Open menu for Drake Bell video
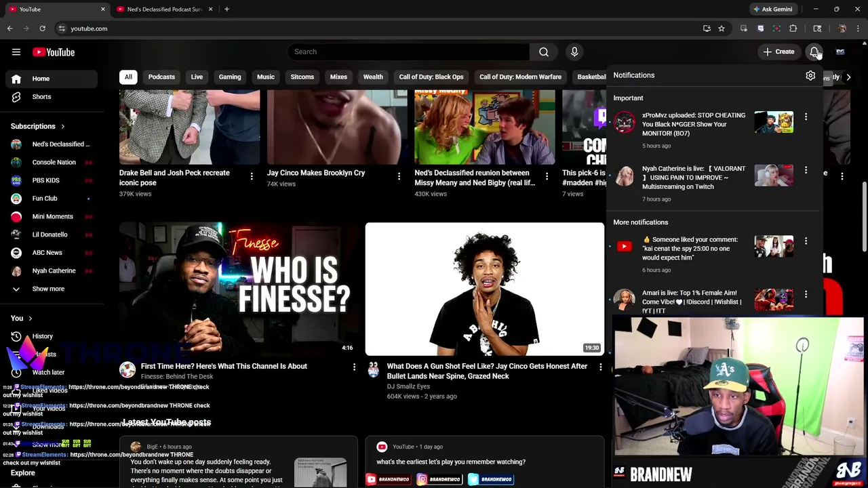Viewport: 868px width, 488px height. click(252, 176)
